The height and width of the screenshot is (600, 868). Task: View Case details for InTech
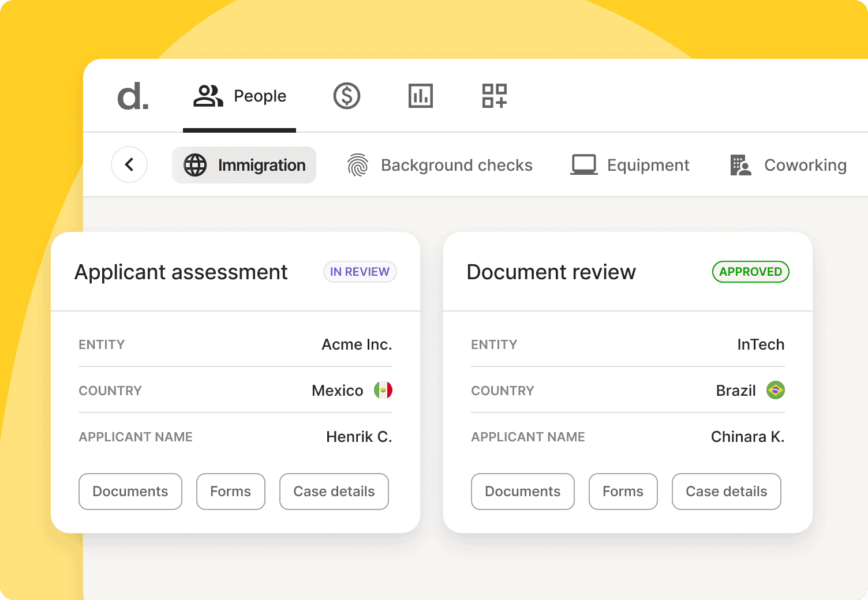[x=727, y=492]
